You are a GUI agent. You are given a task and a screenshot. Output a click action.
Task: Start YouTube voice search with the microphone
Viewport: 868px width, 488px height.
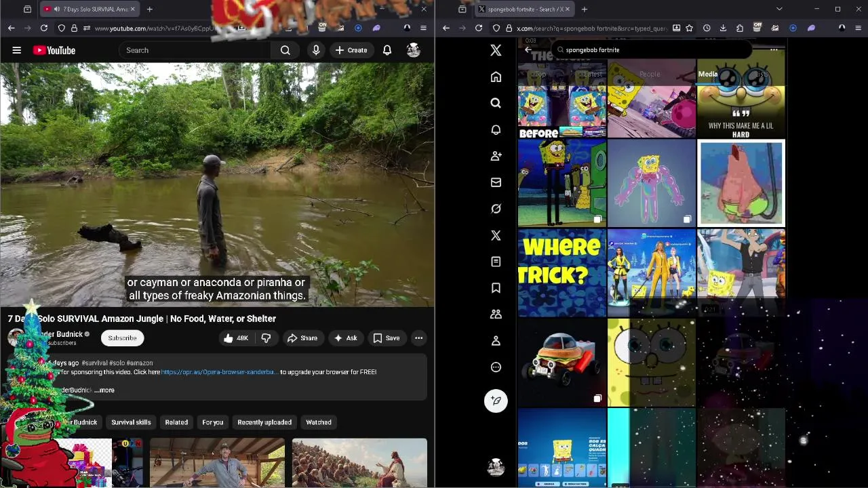point(316,50)
